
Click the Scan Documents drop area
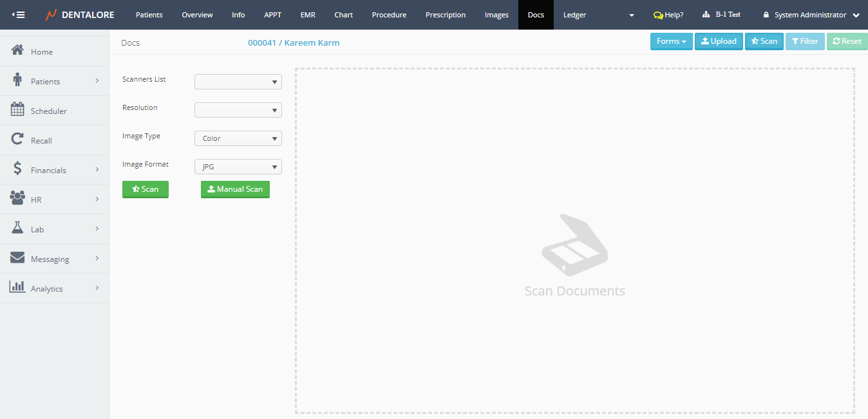[574, 241]
